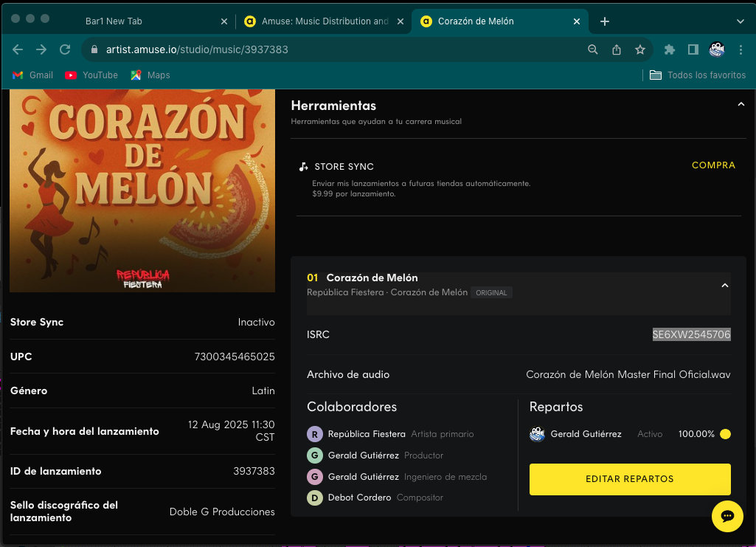The height and width of the screenshot is (547, 756).
Task: Click EDITAR REPARTOS button
Action: (630, 479)
